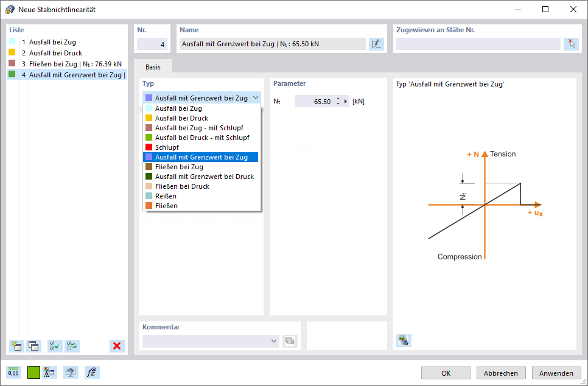The image size is (588, 386).
Task: Select list item 2 'Ausfall bei Druck'
Action: pyautogui.click(x=68, y=53)
